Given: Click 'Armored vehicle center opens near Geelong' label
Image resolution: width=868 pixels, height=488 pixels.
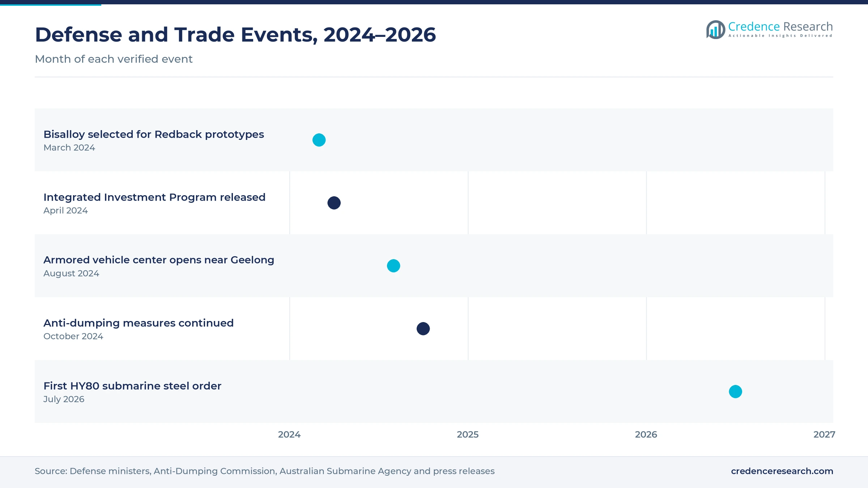Looking at the screenshot, I should point(159,260).
